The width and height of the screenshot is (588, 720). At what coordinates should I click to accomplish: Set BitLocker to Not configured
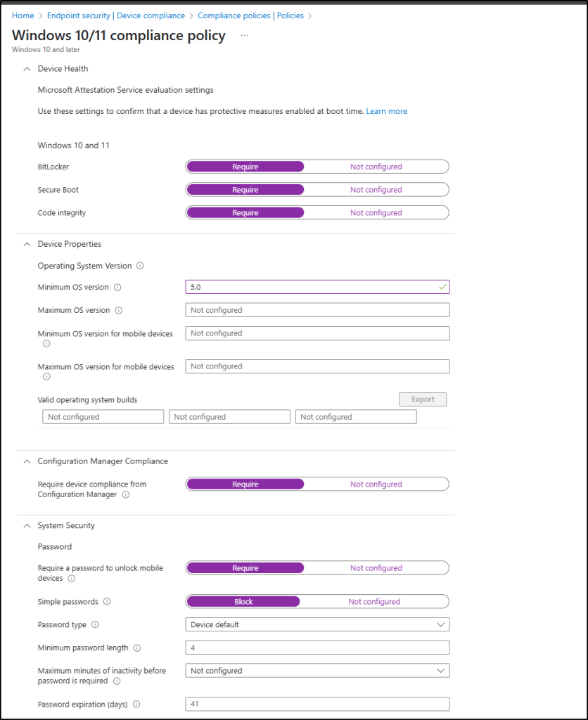click(x=376, y=167)
